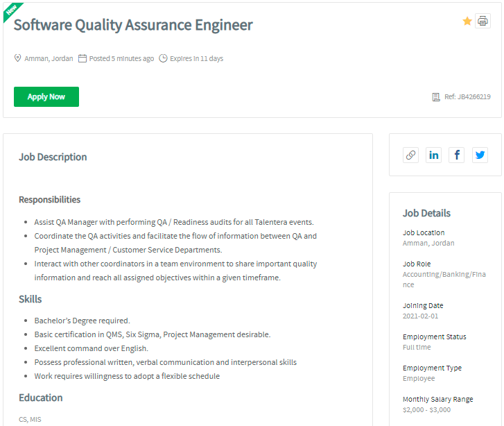Click the Job Description heading
This screenshot has height=426, width=504.
(53, 157)
